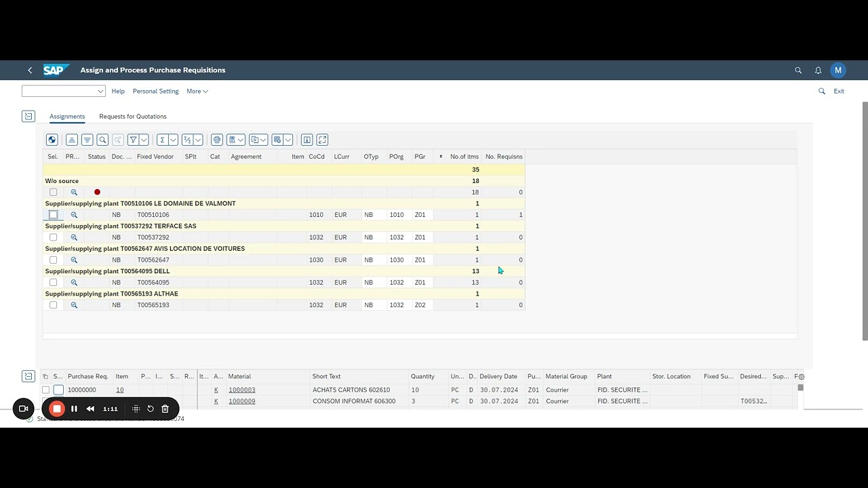
Task: Click the sort descending toolbar icon
Action: (87, 140)
